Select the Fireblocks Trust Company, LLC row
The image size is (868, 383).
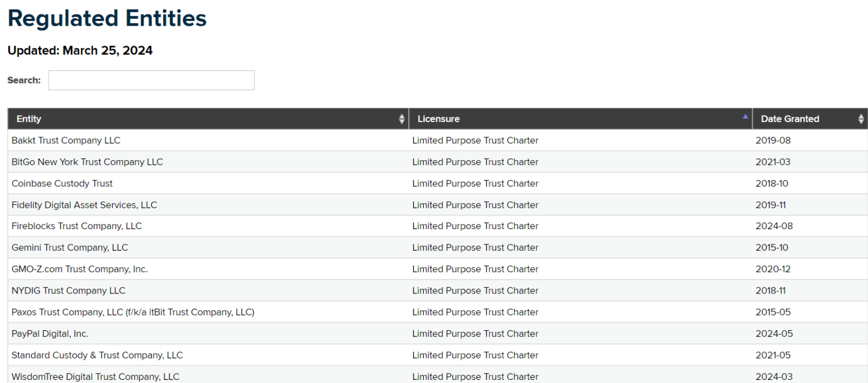pos(76,226)
